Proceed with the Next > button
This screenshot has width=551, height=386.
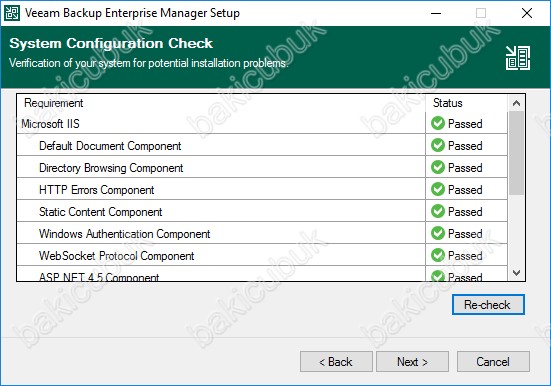coord(412,361)
